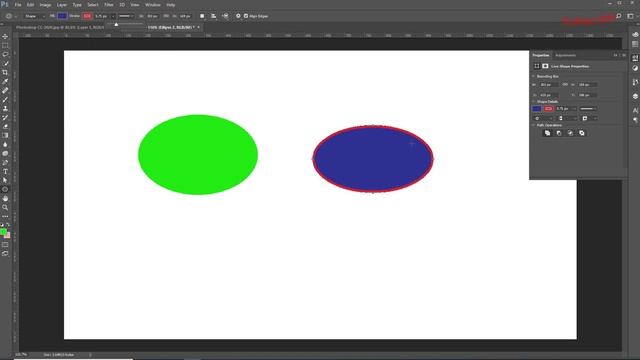The image size is (640, 360).
Task: Select the Brush tool
Action: 5,99
